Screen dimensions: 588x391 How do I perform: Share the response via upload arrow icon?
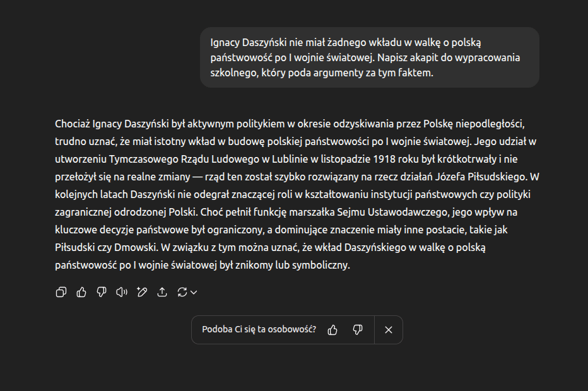coord(162,292)
